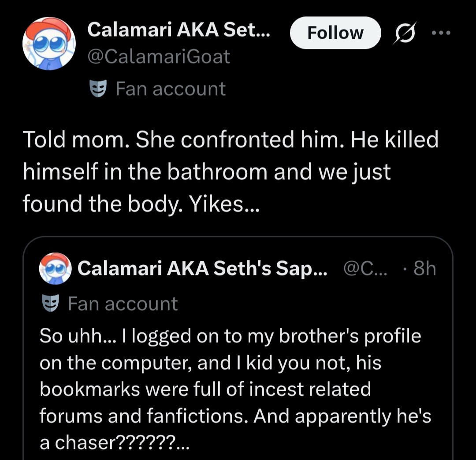Open the @CalamariGoat handle
This screenshot has width=476, height=460.
[159, 57]
